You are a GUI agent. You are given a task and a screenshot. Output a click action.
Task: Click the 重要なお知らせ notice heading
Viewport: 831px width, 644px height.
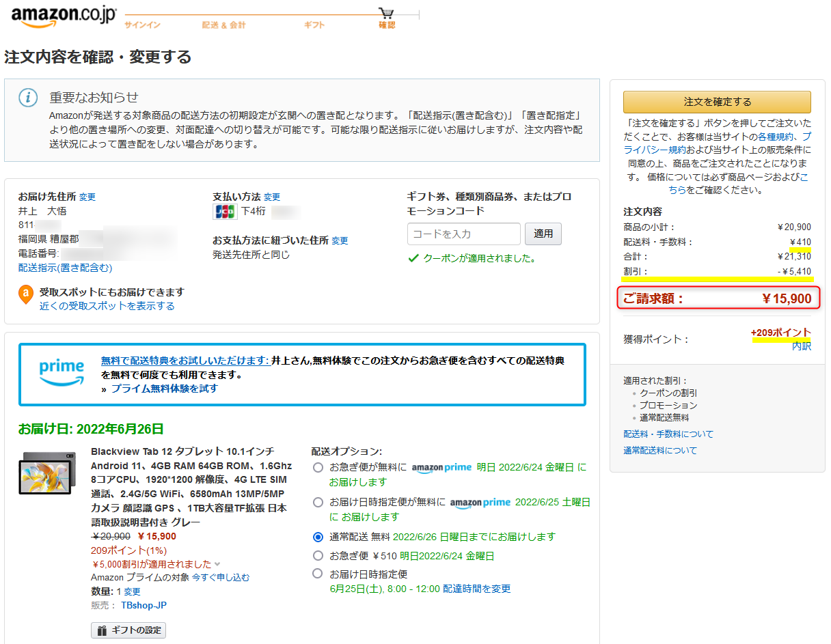[94, 97]
